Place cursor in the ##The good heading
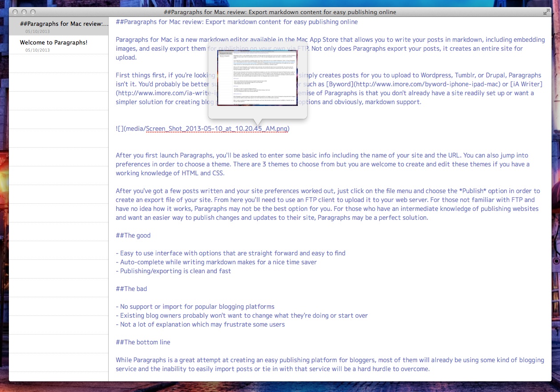The image size is (560, 392). (133, 235)
